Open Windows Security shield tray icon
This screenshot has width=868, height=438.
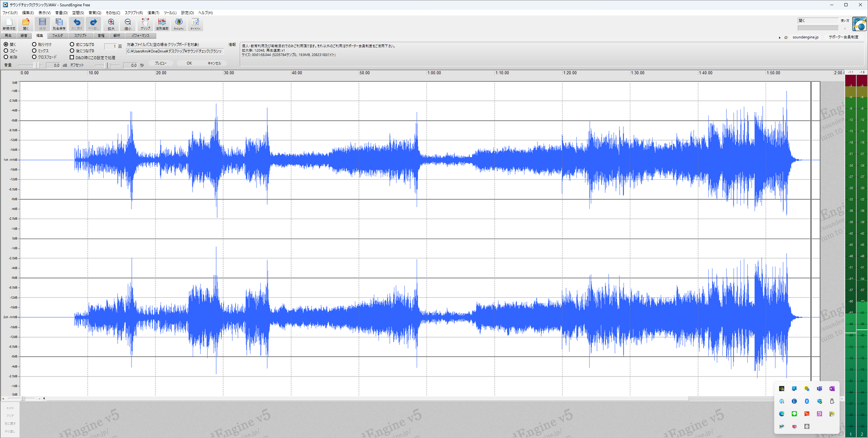click(x=819, y=401)
